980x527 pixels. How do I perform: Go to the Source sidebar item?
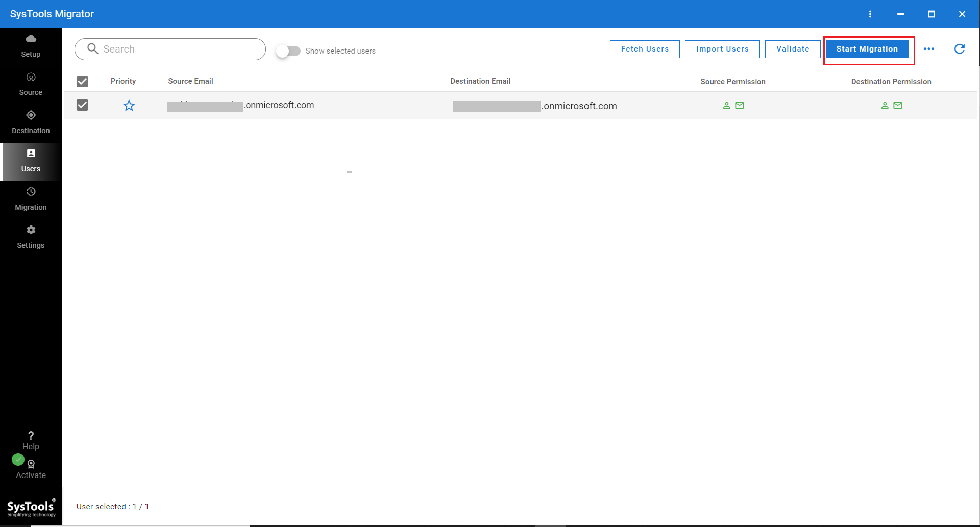click(x=31, y=85)
